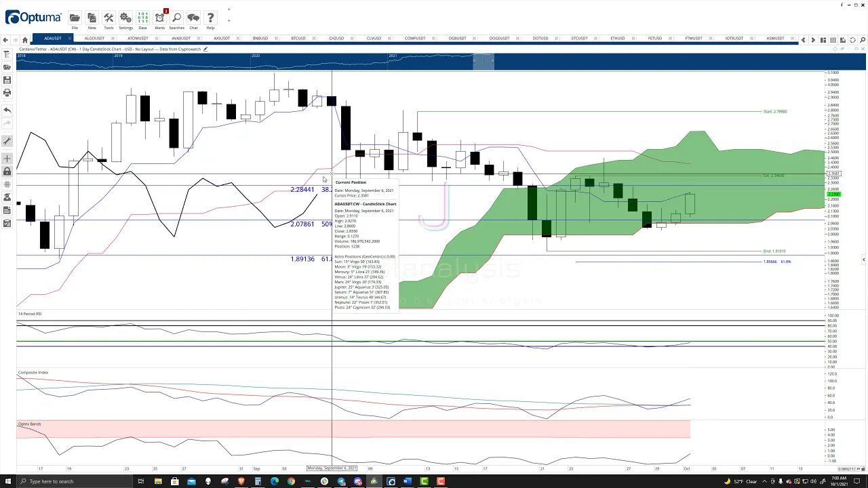
Task: Click the pencil icon beside the chart title
Action: [205, 49]
